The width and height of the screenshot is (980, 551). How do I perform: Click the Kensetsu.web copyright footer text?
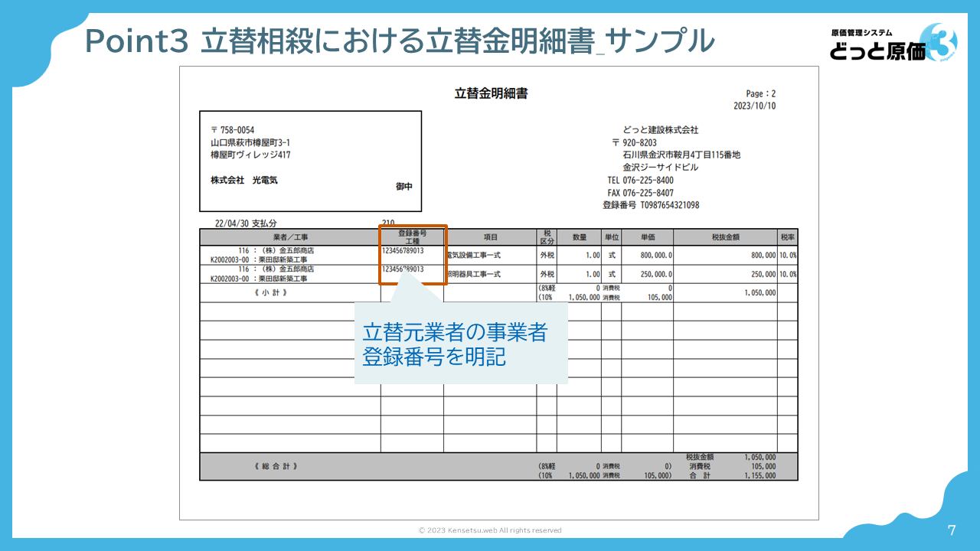click(489, 529)
